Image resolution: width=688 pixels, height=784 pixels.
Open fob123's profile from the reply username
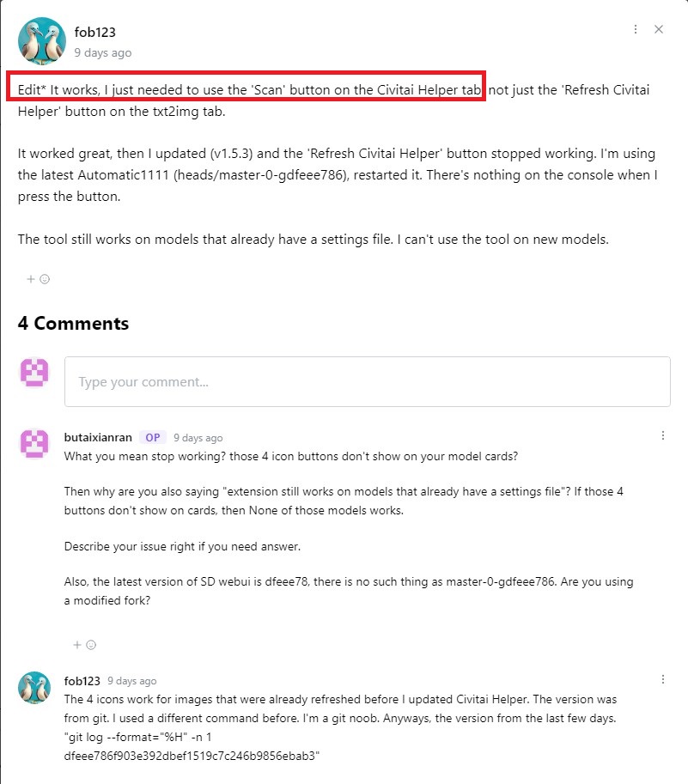pos(82,681)
